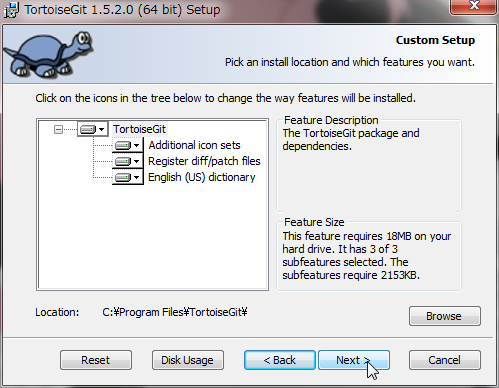Click the Register diff/patch files drive icon
Image resolution: width=499 pixels, height=388 pixels.
123,161
